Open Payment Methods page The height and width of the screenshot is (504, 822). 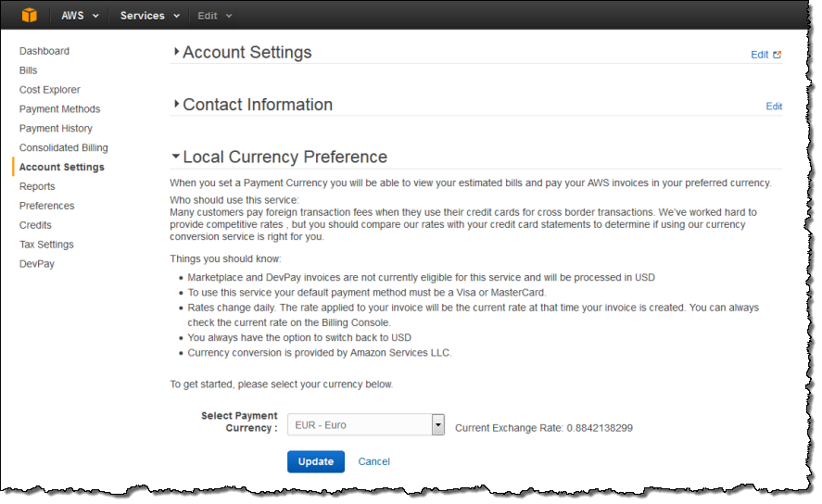tap(59, 109)
